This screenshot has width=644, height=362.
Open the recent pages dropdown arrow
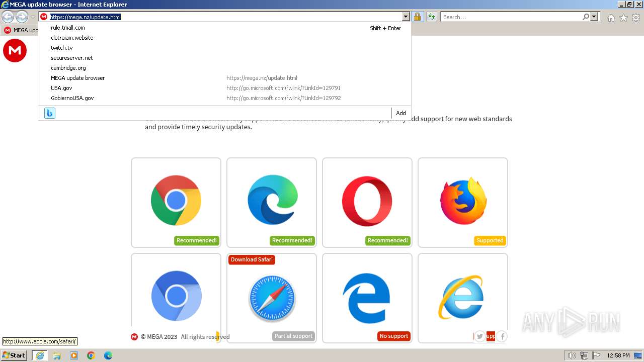[x=33, y=17]
